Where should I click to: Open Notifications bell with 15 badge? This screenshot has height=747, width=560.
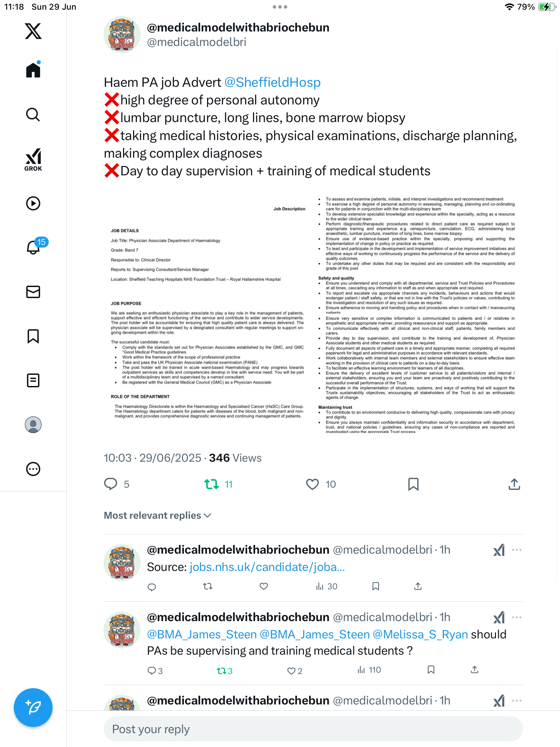pos(34,247)
